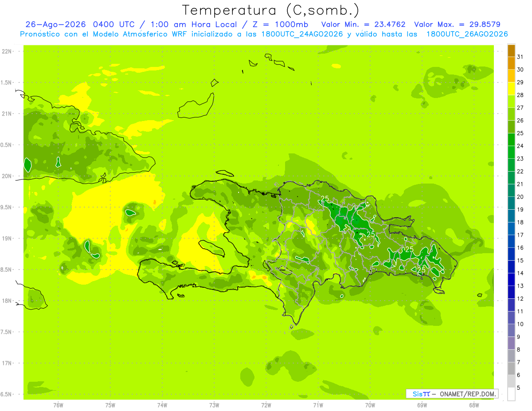The width and height of the screenshot is (532, 411).
Task: Click the '21N' latitude label
Action: (7, 114)
